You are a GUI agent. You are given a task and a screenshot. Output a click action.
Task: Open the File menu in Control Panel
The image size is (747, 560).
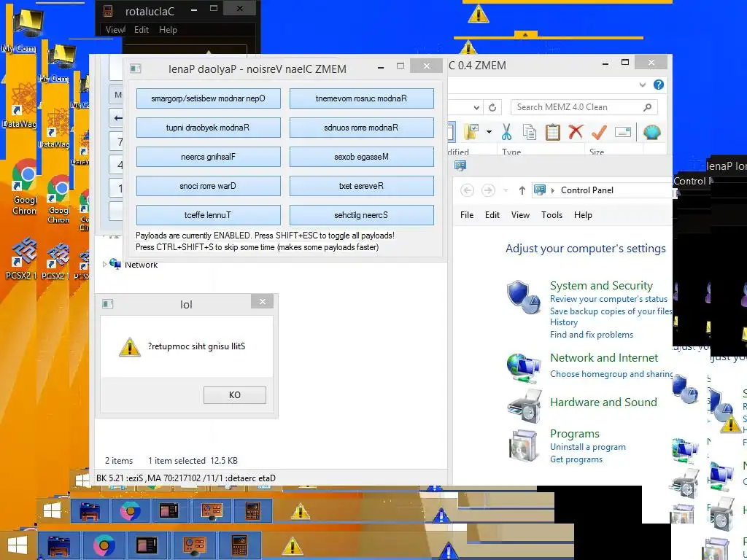click(467, 215)
